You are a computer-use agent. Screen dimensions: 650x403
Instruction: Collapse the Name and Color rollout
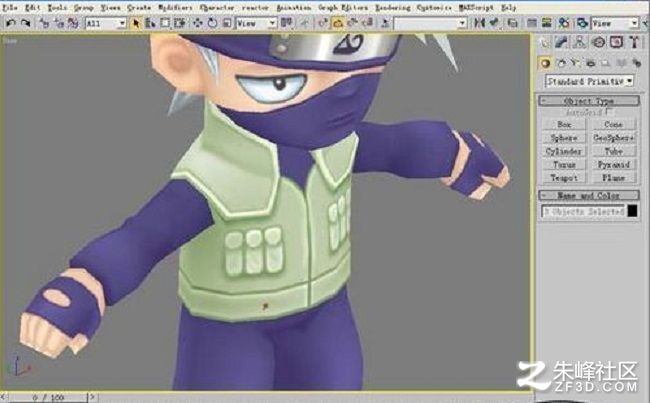(589, 195)
